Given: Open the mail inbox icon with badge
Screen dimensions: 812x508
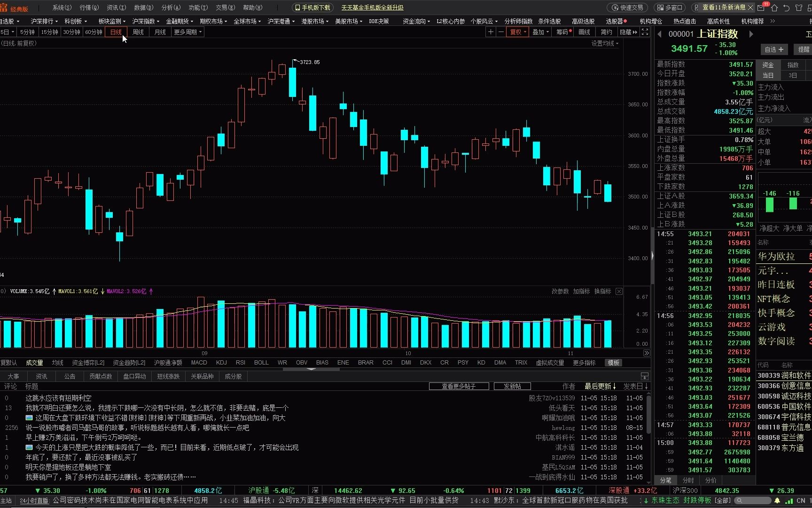Looking at the screenshot, I should click(762, 8).
